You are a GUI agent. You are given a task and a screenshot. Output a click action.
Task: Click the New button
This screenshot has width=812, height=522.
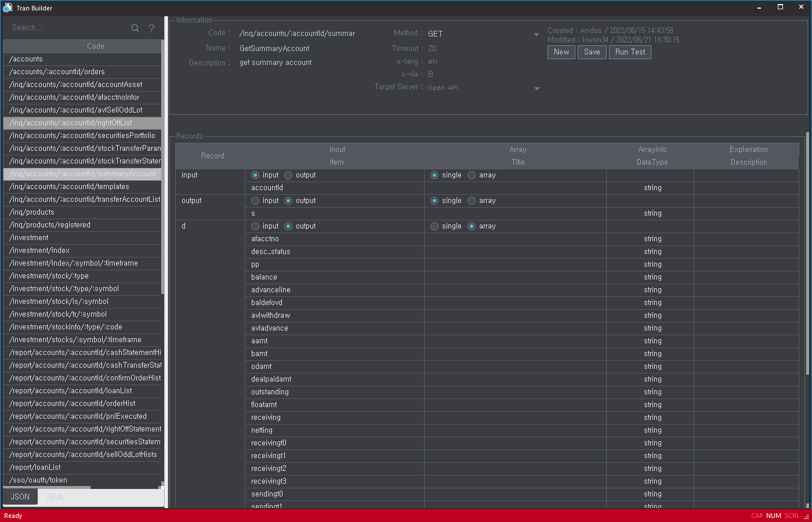561,52
